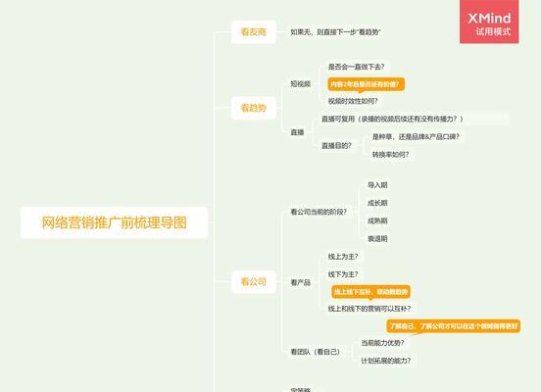Click the 衰退期 stage node
This screenshot has width=541, height=392.
(x=377, y=239)
